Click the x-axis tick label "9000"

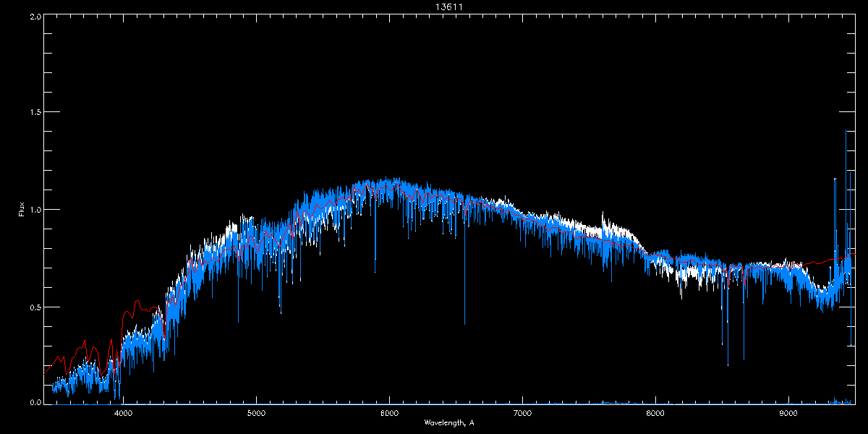pyautogui.click(x=788, y=413)
